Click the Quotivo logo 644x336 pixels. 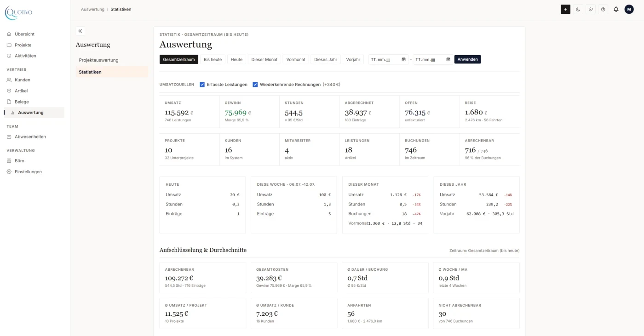(18, 12)
